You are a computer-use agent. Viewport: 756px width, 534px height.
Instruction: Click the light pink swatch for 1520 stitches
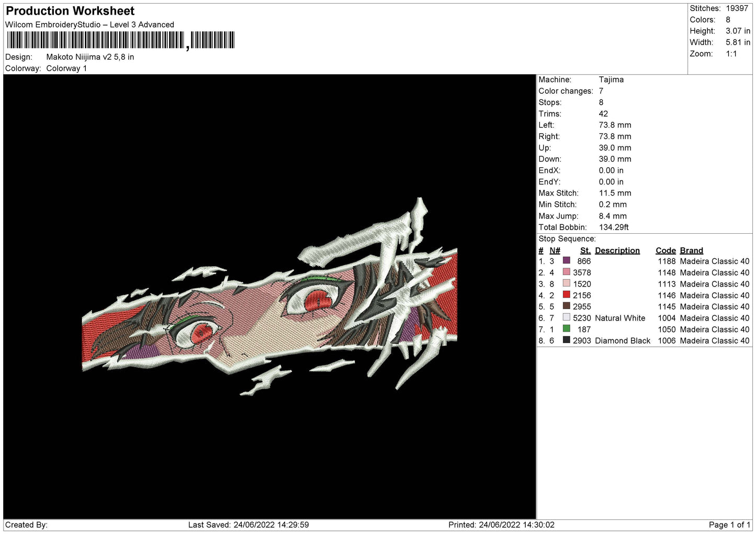tap(566, 283)
